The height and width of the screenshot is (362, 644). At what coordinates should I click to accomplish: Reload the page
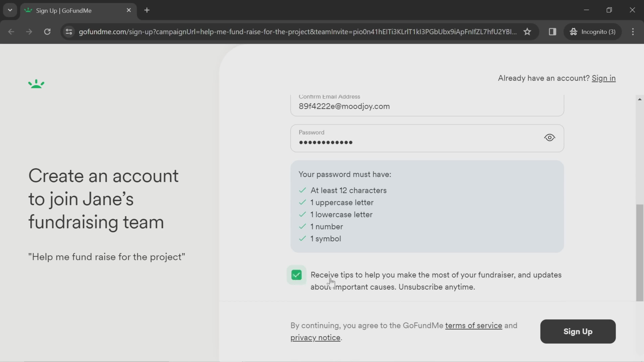click(47, 32)
